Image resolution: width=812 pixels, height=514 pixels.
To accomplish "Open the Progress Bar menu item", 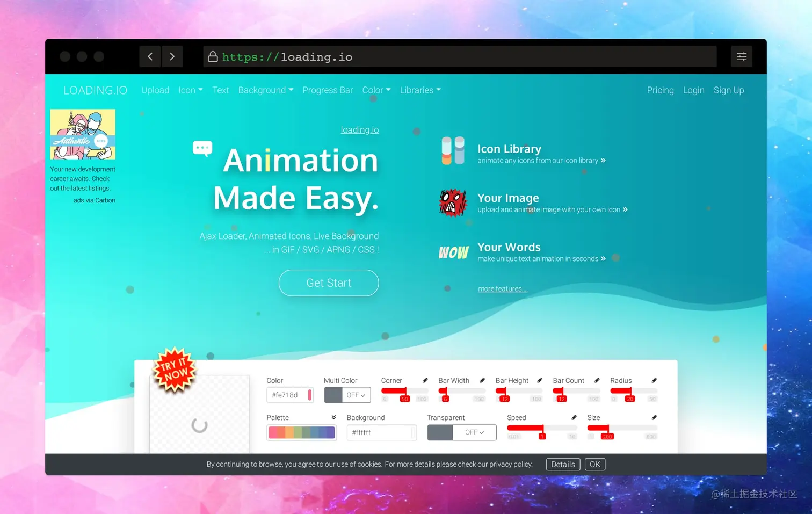I will click(x=328, y=90).
